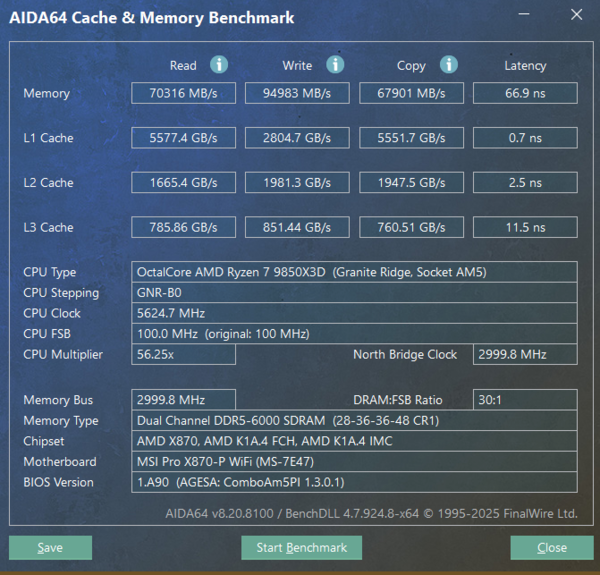Click the Chipset label
600x575 pixels.
point(44,441)
